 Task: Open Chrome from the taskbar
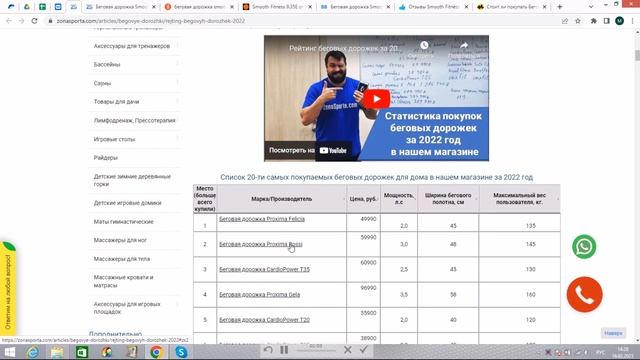(x=156, y=352)
